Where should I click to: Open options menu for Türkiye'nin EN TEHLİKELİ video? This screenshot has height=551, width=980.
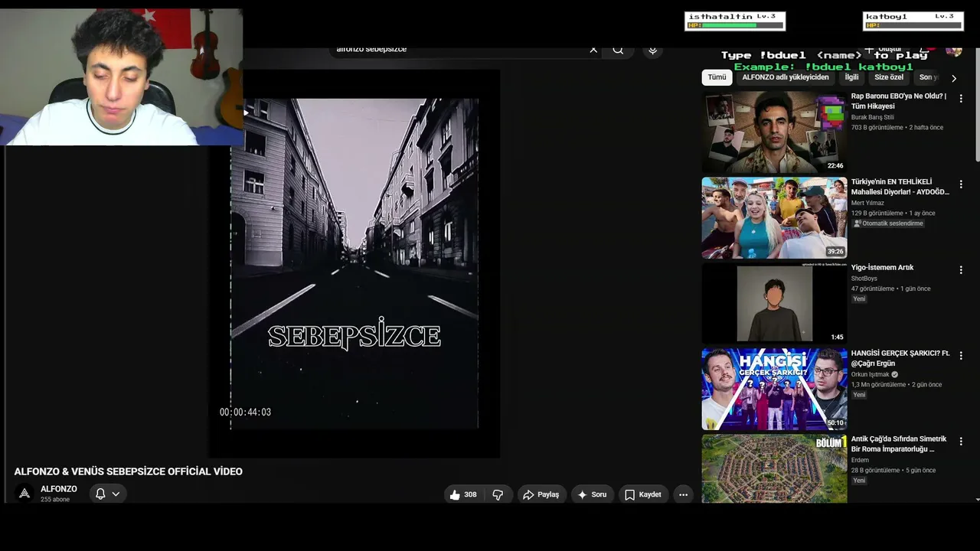pyautogui.click(x=961, y=184)
